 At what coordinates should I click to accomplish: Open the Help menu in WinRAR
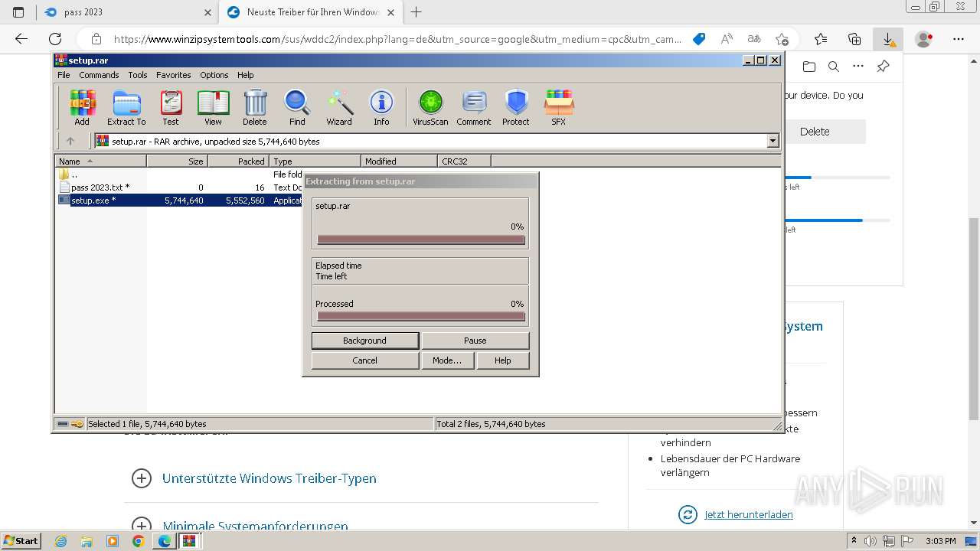(x=245, y=75)
